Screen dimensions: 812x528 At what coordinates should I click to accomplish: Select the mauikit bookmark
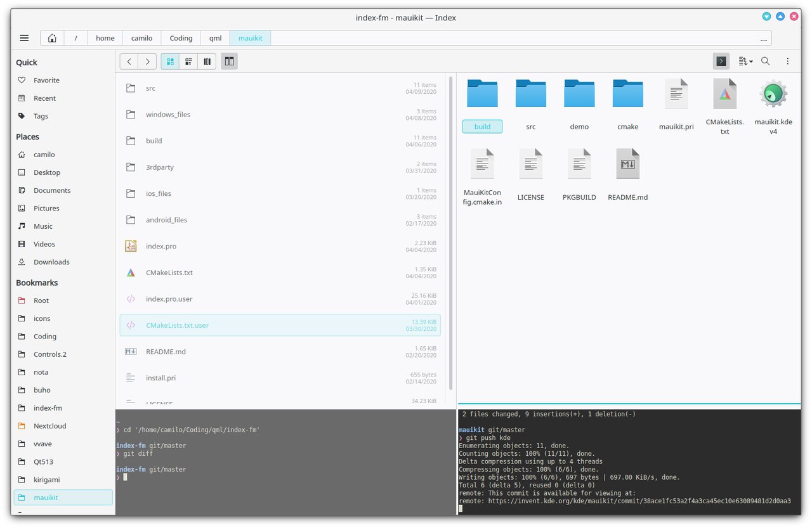[63, 498]
